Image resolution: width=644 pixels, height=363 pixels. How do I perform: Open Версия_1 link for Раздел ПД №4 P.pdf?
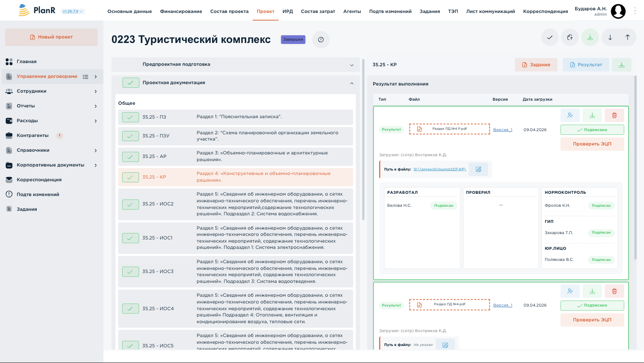pos(503,130)
